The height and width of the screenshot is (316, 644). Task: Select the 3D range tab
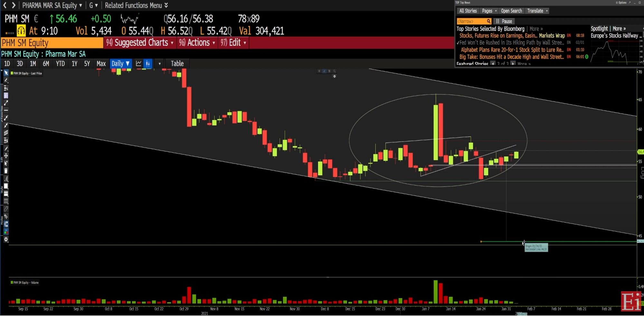coord(20,64)
